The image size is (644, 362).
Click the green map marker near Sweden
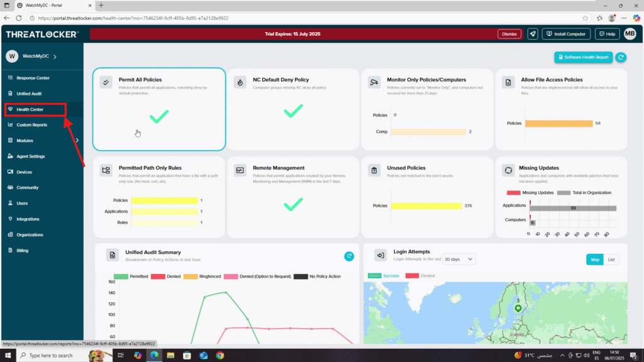click(518, 308)
